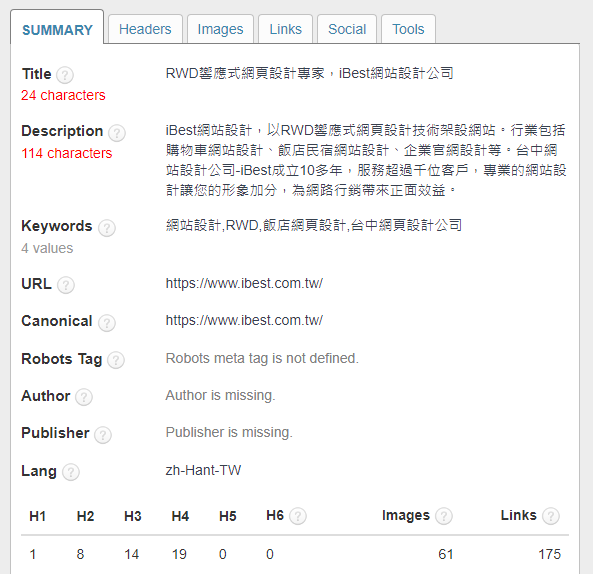This screenshot has width=593, height=574.
Task: Click 'Author is missing.' text
Action: 220,395
